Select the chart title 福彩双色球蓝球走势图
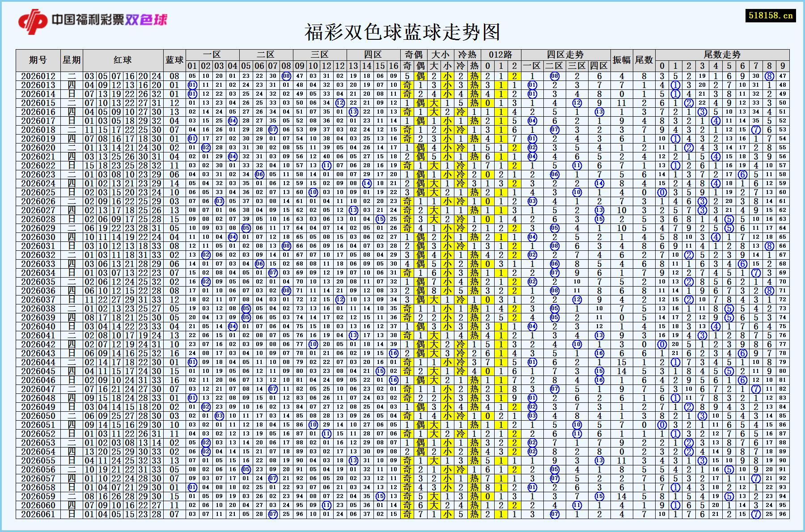The width and height of the screenshot is (805, 532). (402, 32)
